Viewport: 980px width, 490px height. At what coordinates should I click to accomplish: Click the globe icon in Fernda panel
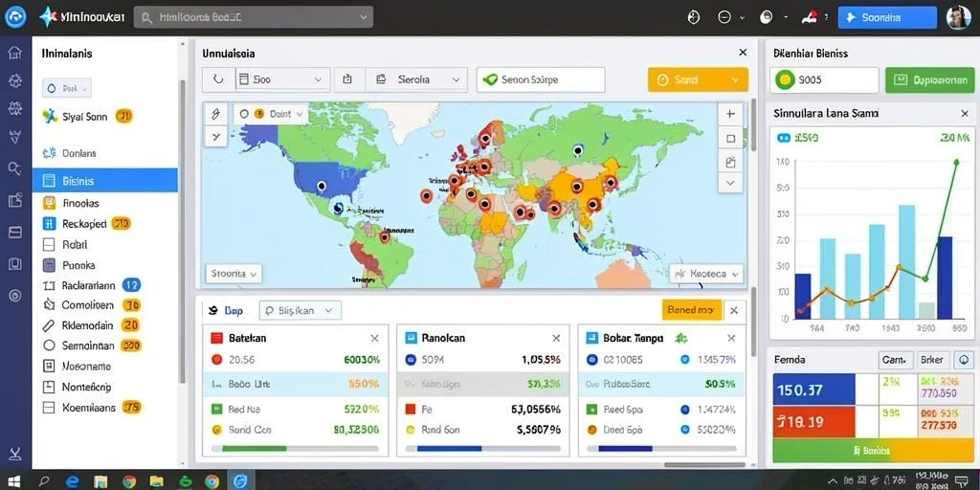pos(965,360)
